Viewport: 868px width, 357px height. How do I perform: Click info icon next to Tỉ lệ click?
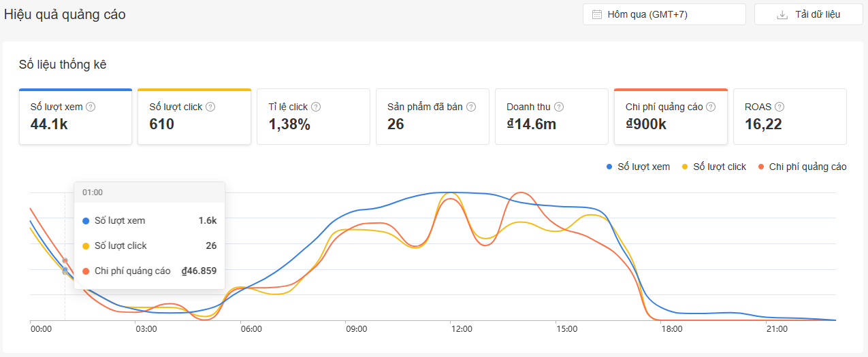coord(316,107)
